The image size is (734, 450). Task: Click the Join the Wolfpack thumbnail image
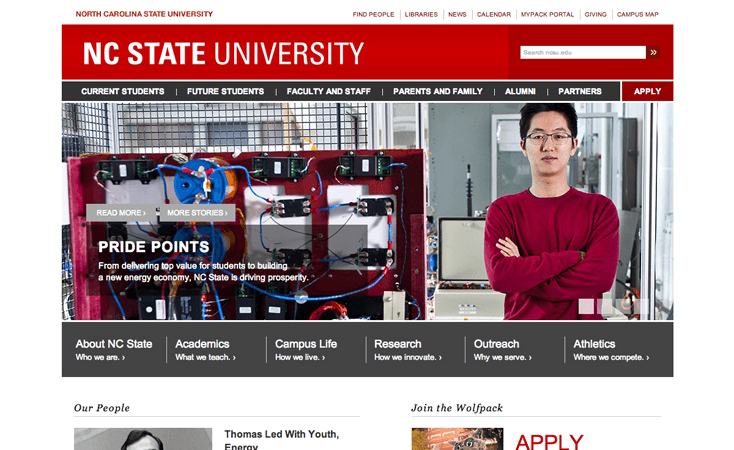(457, 439)
